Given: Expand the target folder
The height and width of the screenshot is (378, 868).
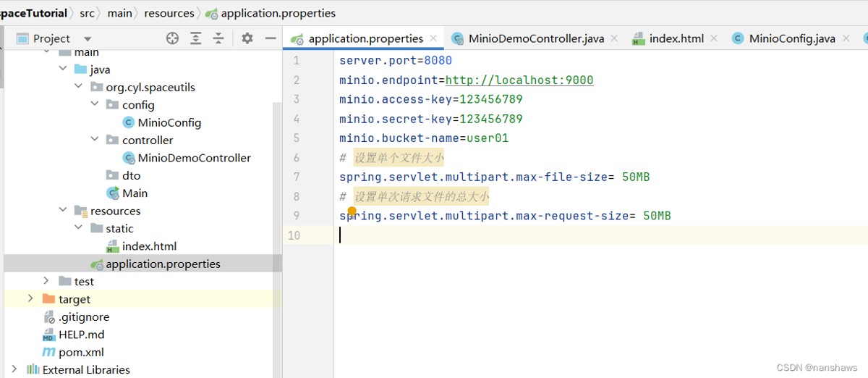Looking at the screenshot, I should (30, 298).
